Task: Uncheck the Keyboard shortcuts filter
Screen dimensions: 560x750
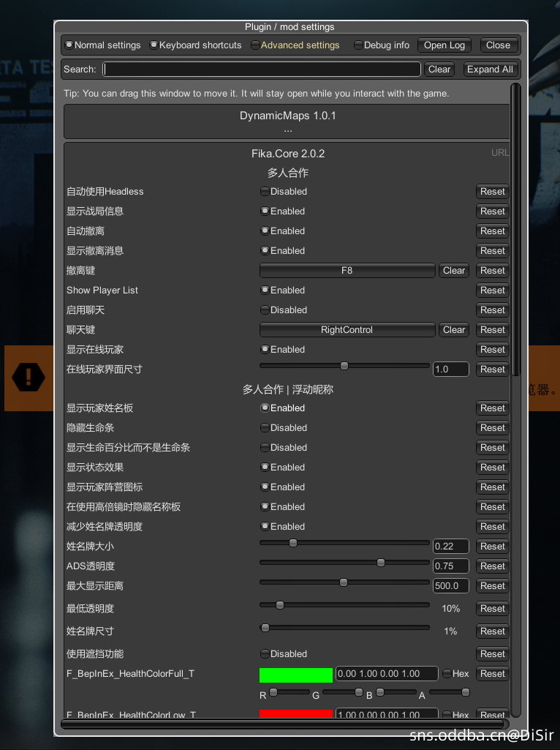Action: point(154,45)
